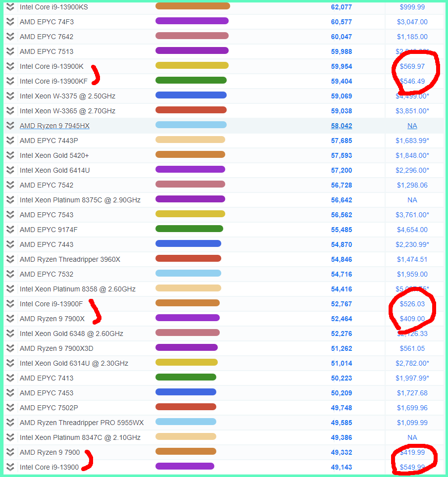Select Intel Xeon Gold 5420+ name
Image resolution: width=448 pixels, height=477 pixels.
(54, 155)
